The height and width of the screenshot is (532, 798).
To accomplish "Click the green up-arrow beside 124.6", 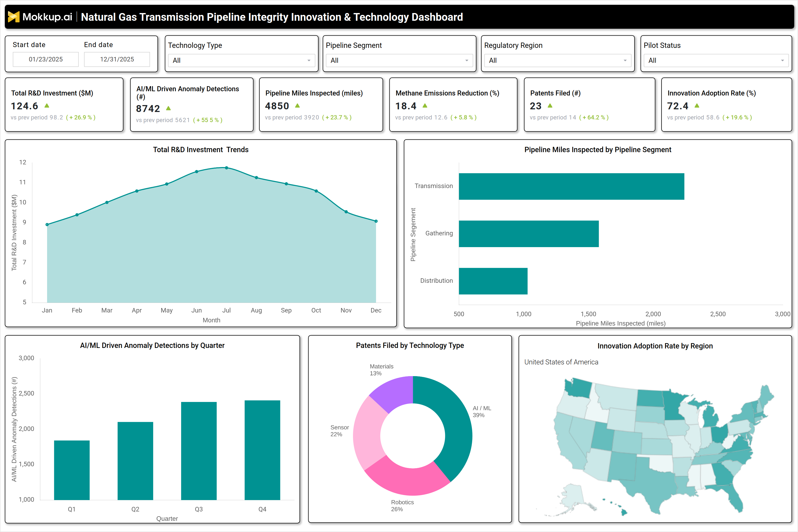I will point(47,106).
